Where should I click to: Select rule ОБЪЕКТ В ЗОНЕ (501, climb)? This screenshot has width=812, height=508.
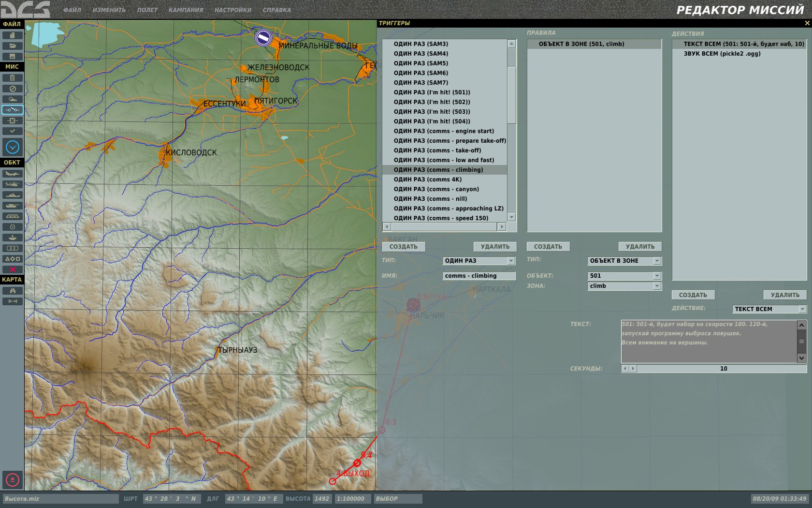(x=594, y=44)
